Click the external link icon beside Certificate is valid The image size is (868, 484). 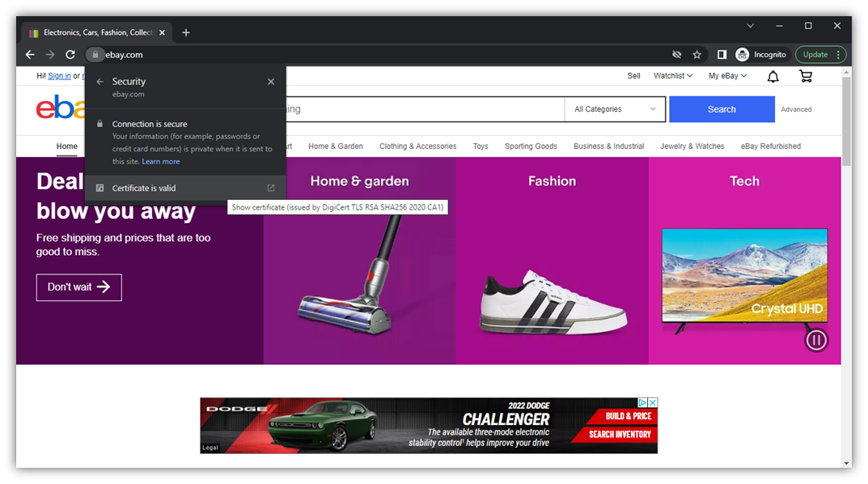click(x=271, y=189)
